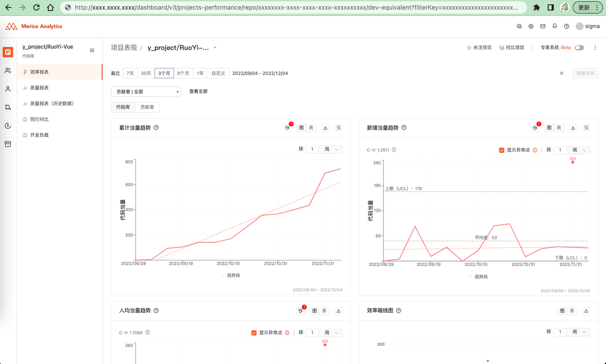Open the help question mark icon in header
Screen dimensions: 606x364
click(x=567, y=27)
